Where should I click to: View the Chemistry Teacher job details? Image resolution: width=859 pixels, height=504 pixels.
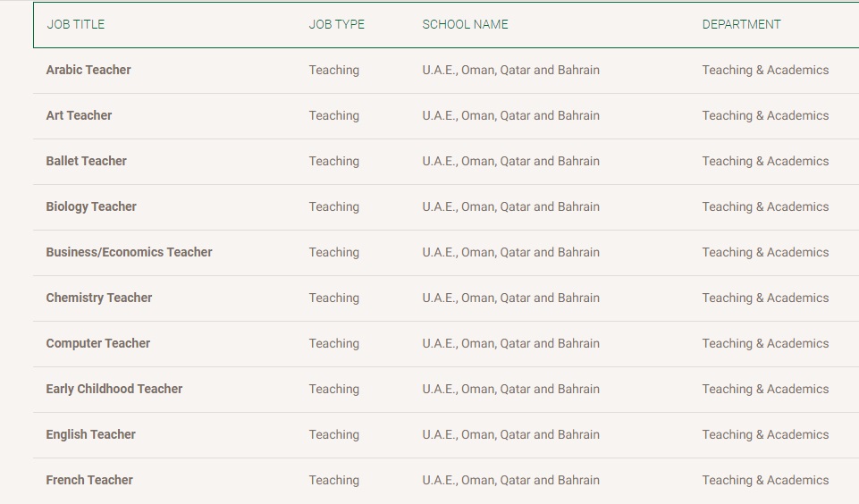[98, 298]
